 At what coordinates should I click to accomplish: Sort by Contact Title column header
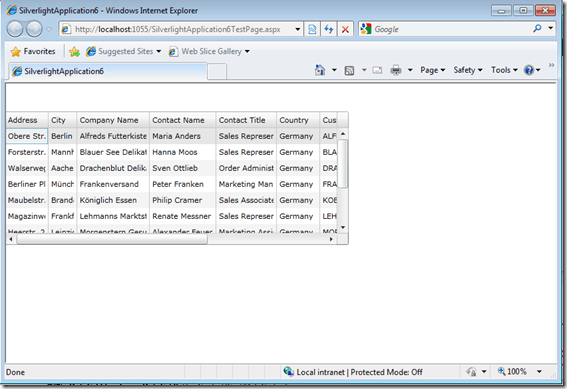point(246,120)
